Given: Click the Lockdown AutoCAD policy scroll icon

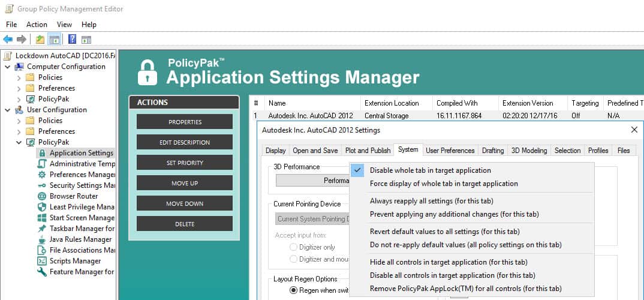Looking at the screenshot, I should 7,55.
